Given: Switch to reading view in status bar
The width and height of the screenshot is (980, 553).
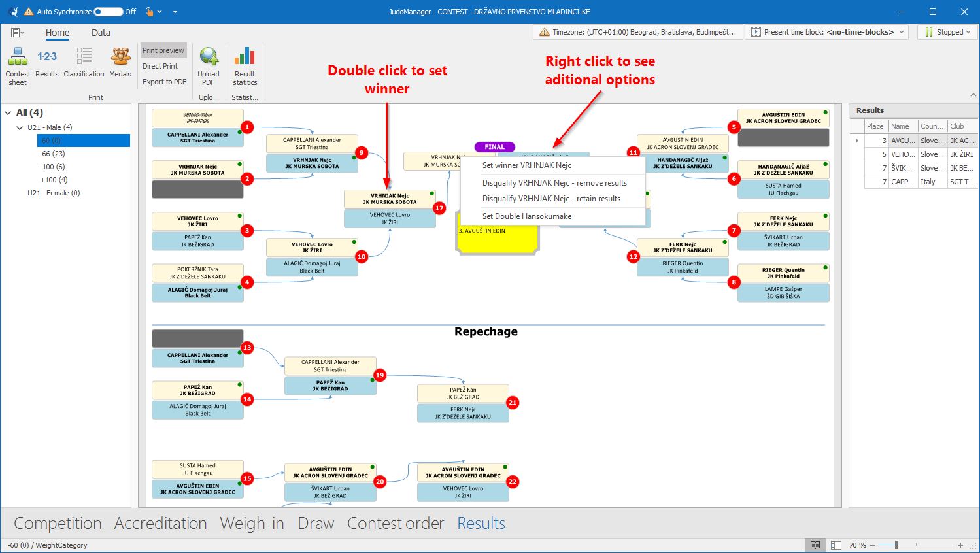Looking at the screenshot, I should (815, 545).
